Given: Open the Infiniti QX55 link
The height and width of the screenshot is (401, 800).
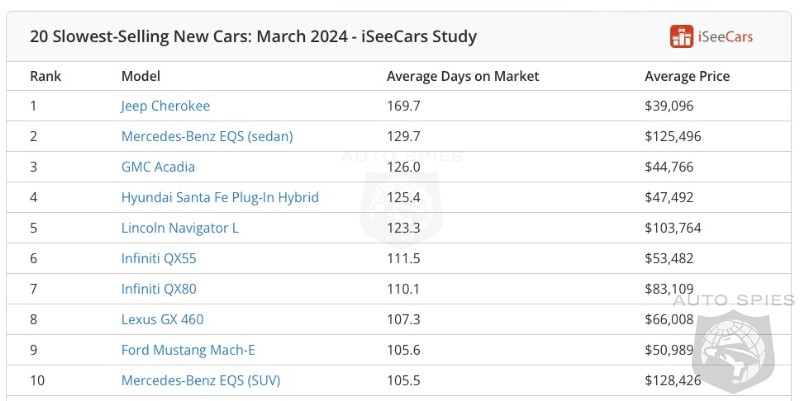Looking at the screenshot, I should [x=161, y=258].
